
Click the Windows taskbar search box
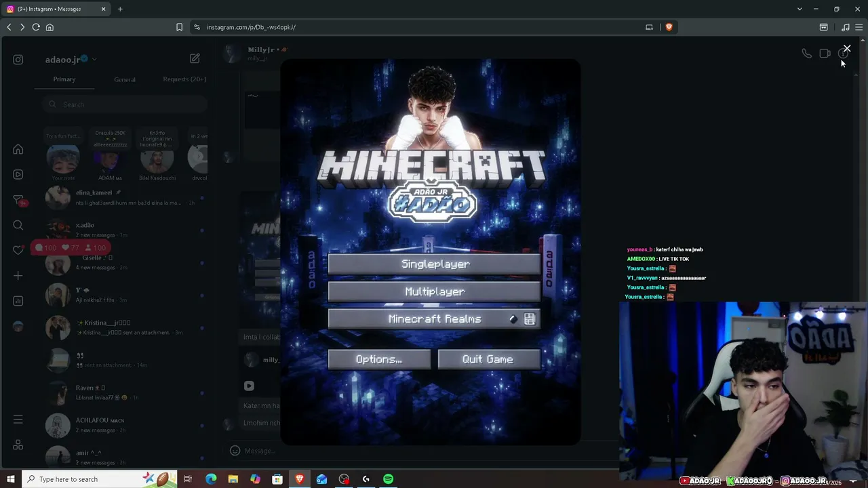[x=100, y=479]
